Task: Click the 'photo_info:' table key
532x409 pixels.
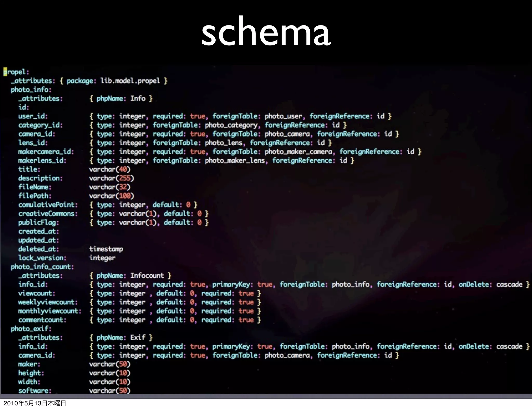Action: [x=31, y=90]
